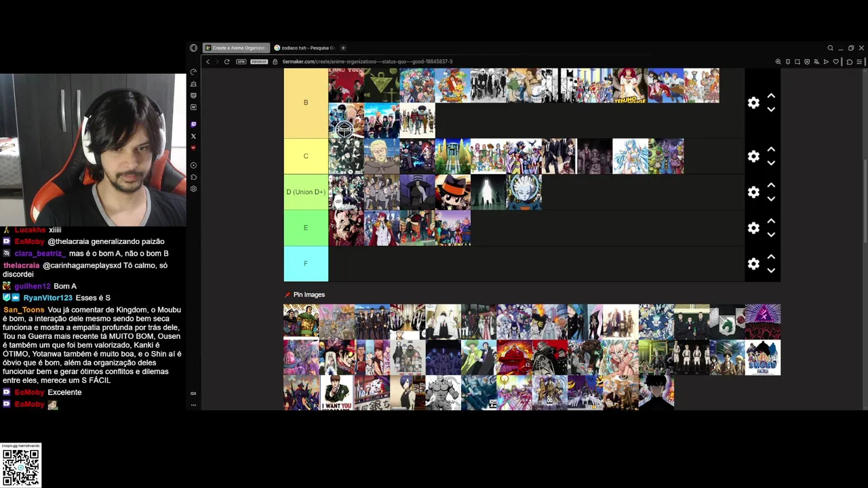
Task: Open Twitch panel in Opera sidebar
Action: click(x=193, y=125)
